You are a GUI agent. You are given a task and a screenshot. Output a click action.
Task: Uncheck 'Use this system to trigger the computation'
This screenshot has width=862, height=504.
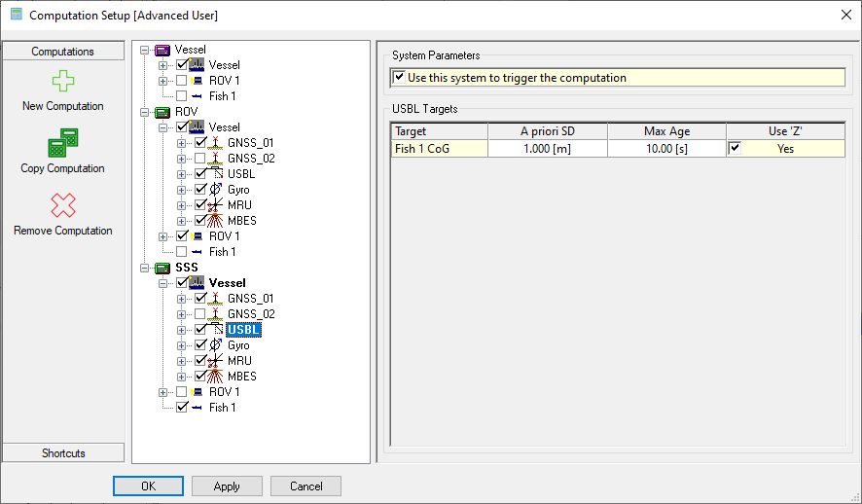400,78
